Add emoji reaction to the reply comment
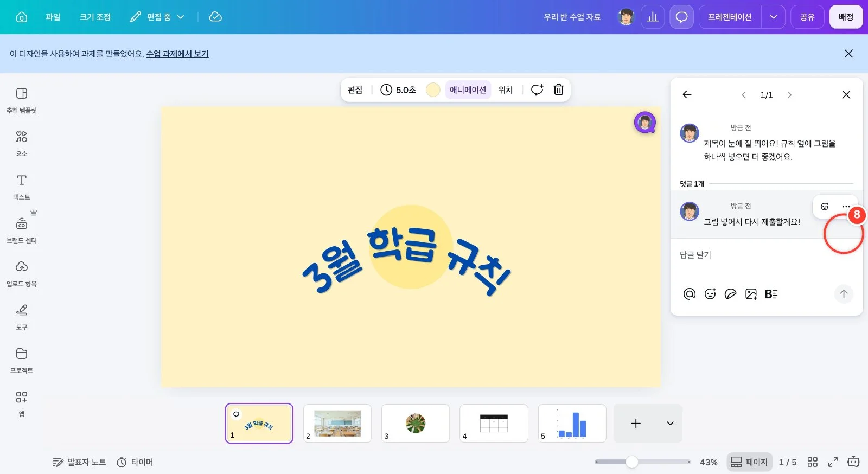 [825, 206]
